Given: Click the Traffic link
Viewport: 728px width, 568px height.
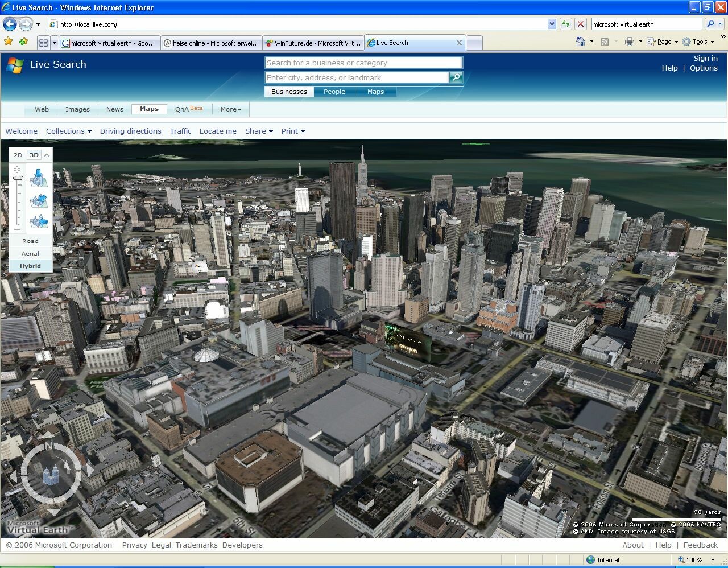Looking at the screenshot, I should 180,131.
